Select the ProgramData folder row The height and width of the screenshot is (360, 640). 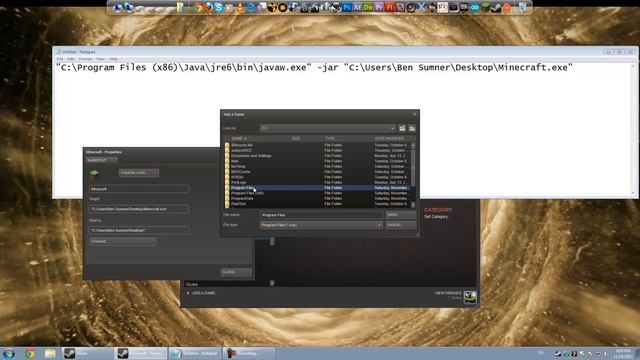tap(317, 198)
